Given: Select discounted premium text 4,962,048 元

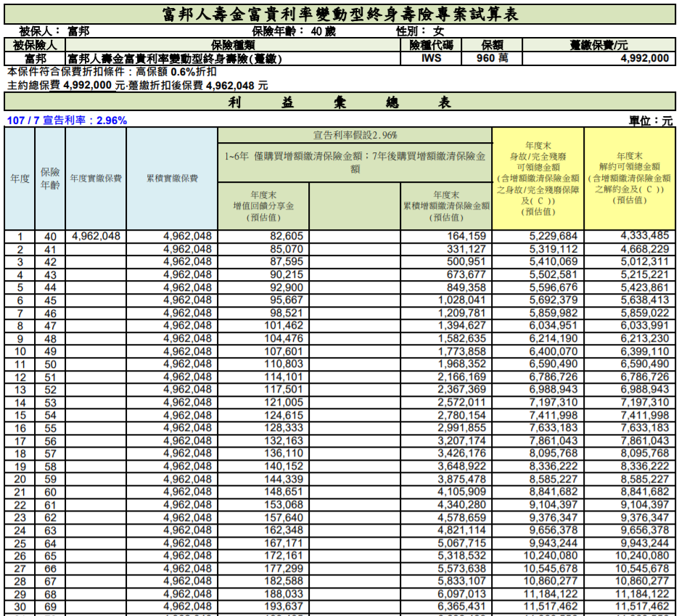Looking at the screenshot, I should click(x=237, y=86).
